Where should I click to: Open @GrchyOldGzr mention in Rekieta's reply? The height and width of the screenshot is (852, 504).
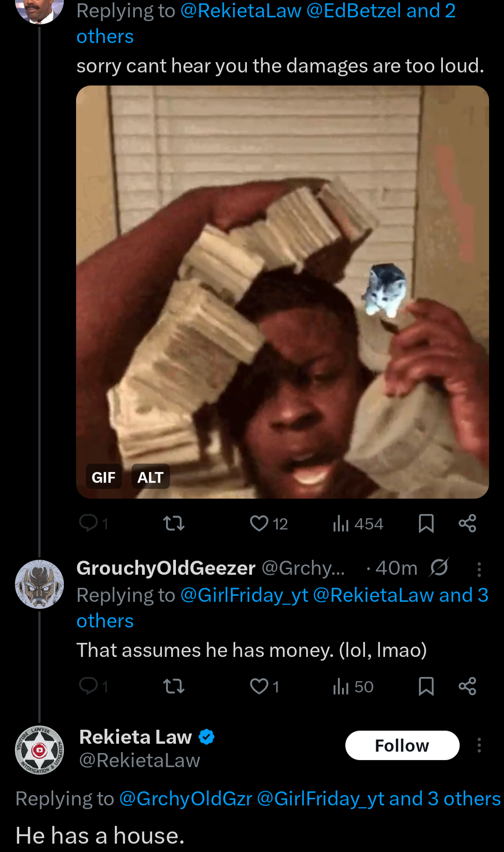point(186,799)
